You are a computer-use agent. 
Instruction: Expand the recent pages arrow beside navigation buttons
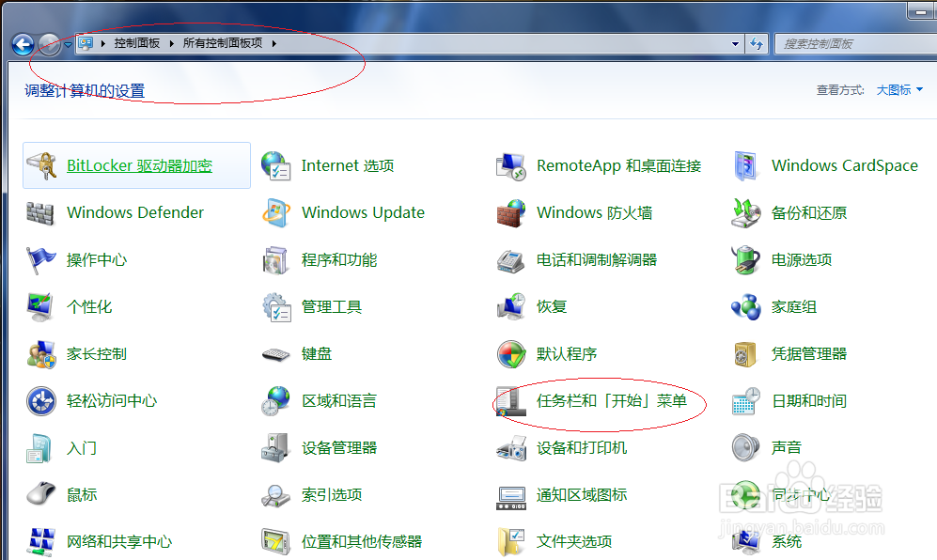point(68,44)
